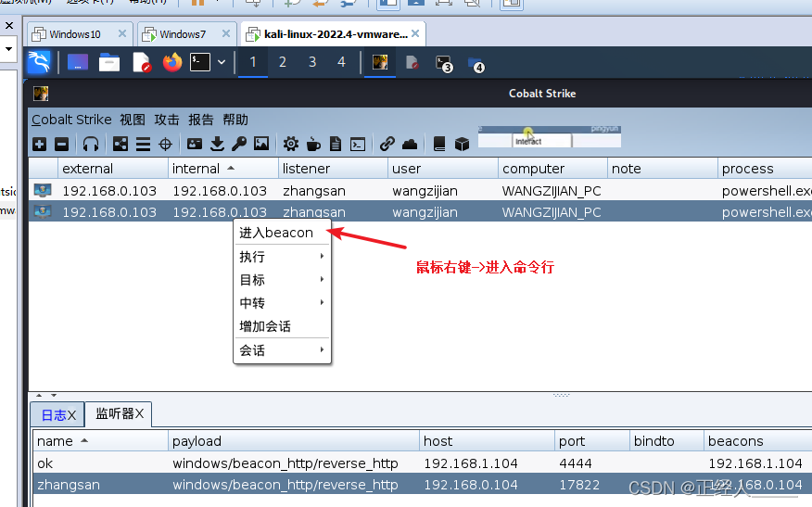The width and height of the screenshot is (812, 507).
Task: Open keystrokes via key icon
Action: point(239,144)
